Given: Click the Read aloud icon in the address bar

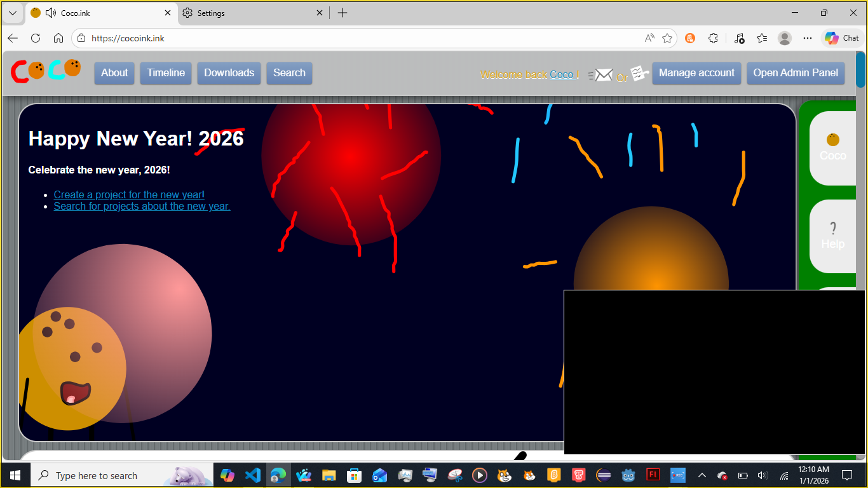Looking at the screenshot, I should pyautogui.click(x=649, y=38).
